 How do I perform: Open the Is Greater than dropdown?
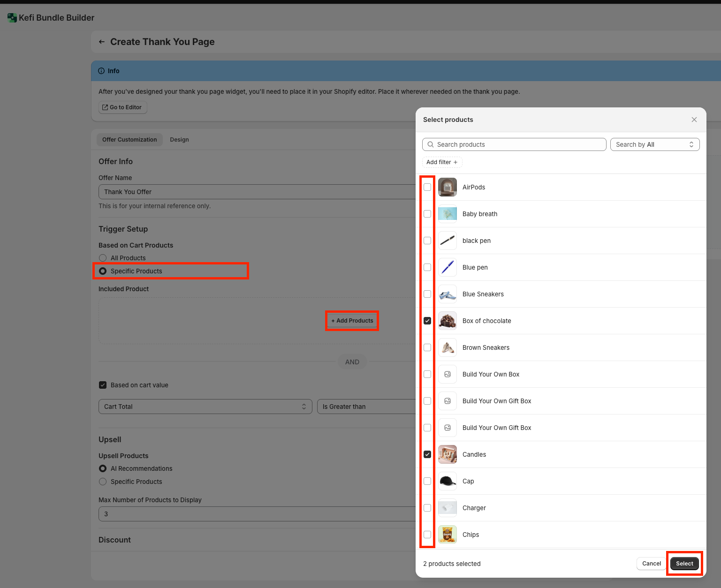click(366, 407)
